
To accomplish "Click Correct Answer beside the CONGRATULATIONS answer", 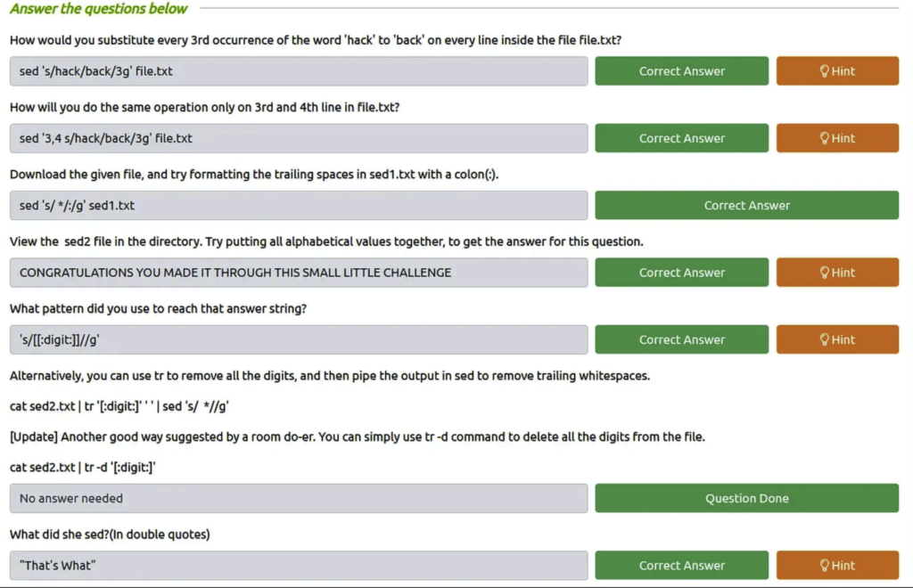I will coord(682,273).
